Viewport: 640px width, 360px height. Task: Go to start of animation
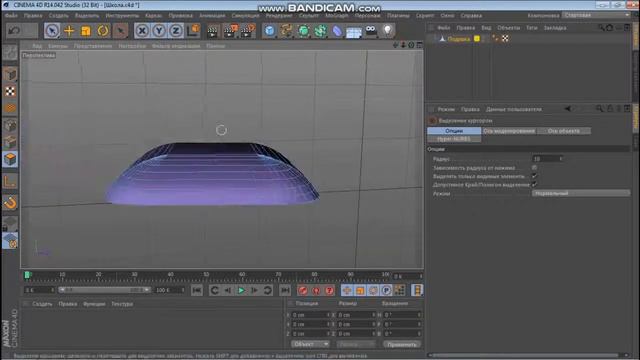(197, 290)
